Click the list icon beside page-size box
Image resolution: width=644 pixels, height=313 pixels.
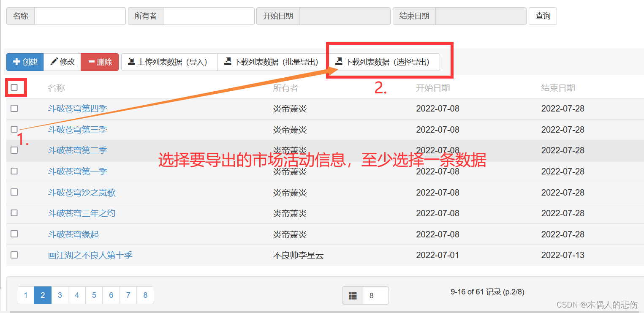pos(353,296)
